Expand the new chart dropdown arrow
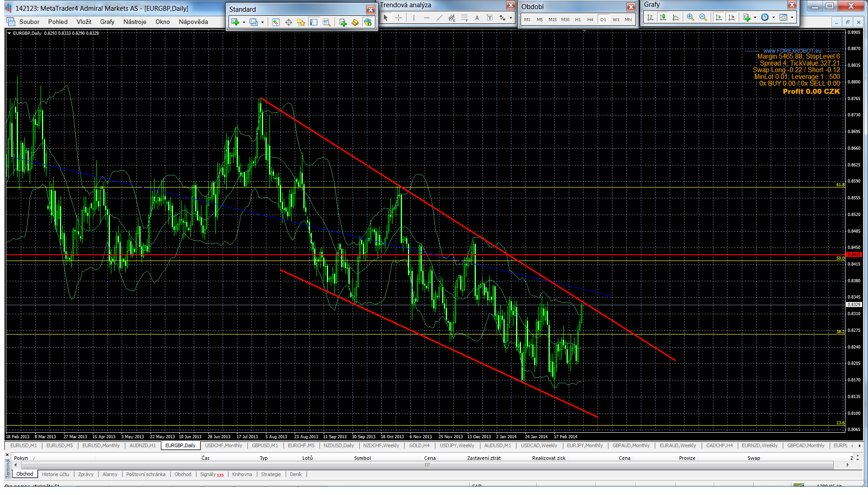 (x=244, y=22)
